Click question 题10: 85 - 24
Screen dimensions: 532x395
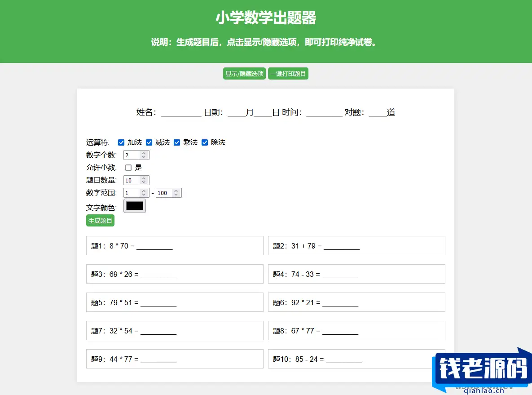click(356, 359)
